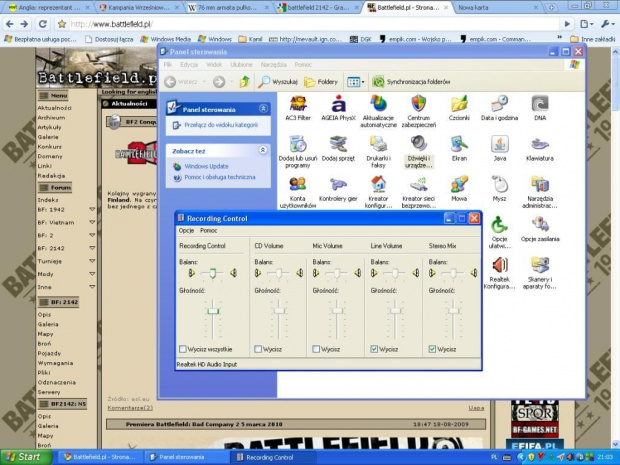The height and width of the screenshot is (465, 620).
Task: Open Windows Update link
Action: coord(206,166)
